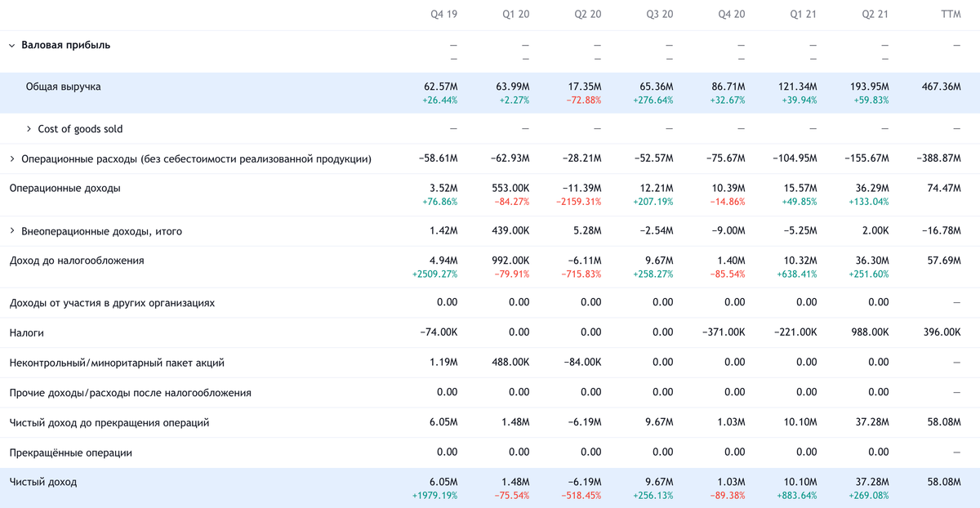Click the −2159.31% operating income change
Image resolution: width=980 pixels, height=508 pixels.
pyautogui.click(x=577, y=202)
